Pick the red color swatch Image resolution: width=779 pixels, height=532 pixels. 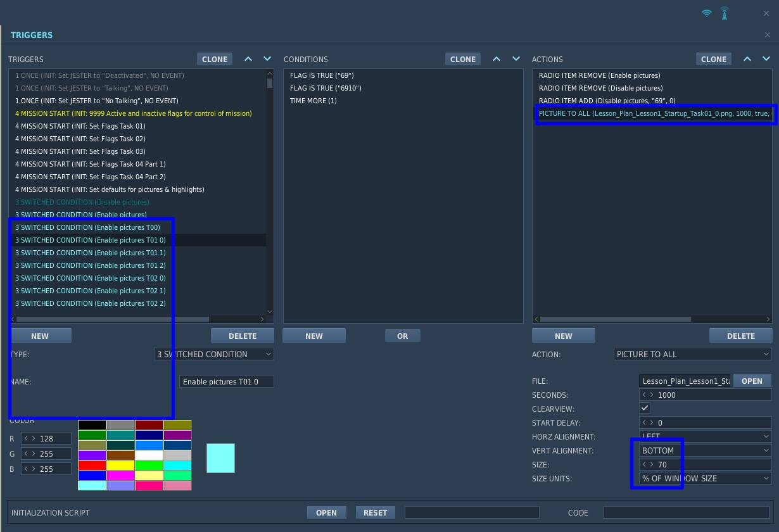click(x=92, y=465)
